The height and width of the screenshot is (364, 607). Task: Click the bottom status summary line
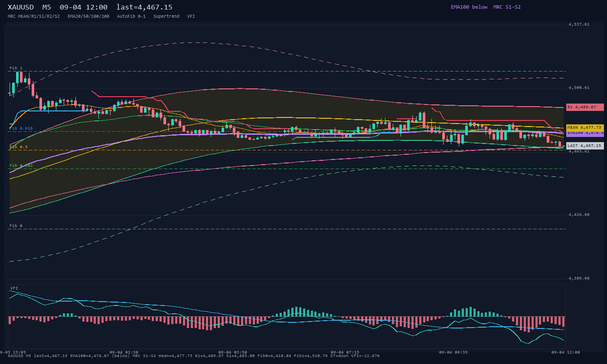click(x=194, y=356)
